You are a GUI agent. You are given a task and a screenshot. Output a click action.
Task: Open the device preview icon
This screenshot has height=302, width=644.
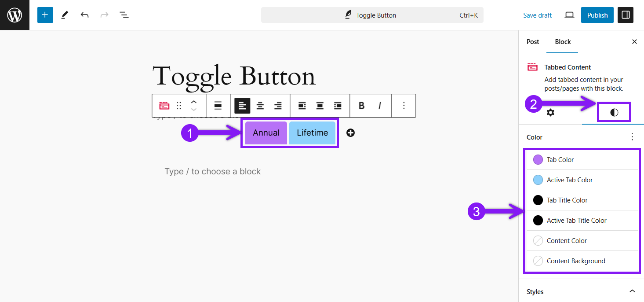point(569,15)
